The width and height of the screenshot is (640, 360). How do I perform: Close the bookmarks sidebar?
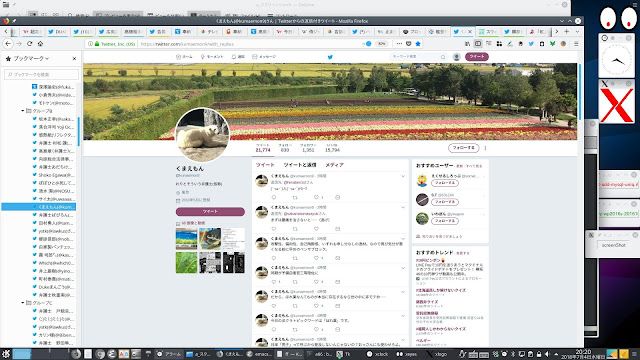(74, 58)
